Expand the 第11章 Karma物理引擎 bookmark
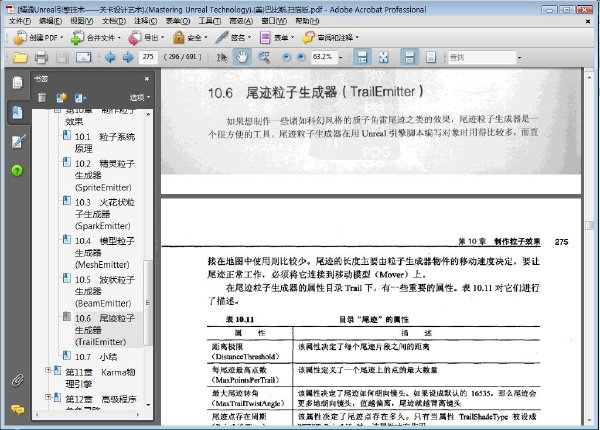Screen dimensions: 600x430 pyautogui.click(x=48, y=370)
